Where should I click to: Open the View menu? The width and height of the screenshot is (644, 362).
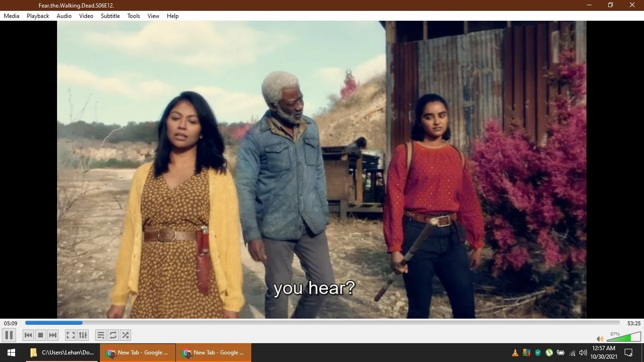[x=153, y=16]
